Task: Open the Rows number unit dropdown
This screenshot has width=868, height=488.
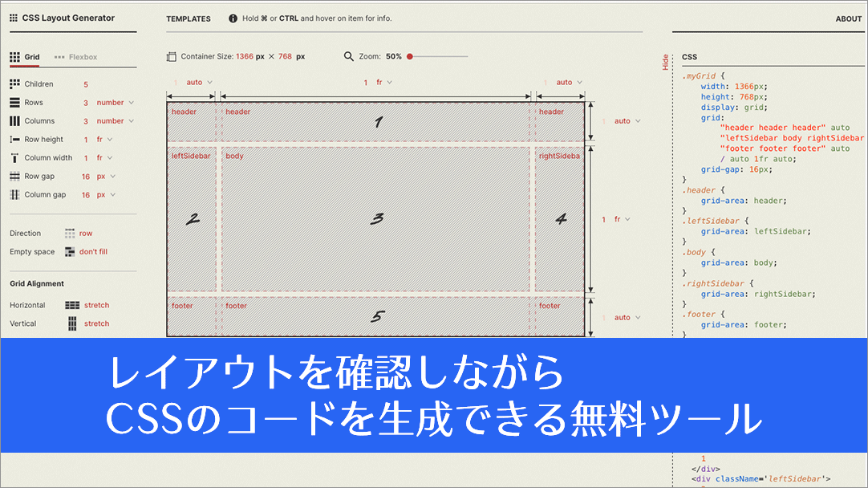Action: tap(113, 102)
